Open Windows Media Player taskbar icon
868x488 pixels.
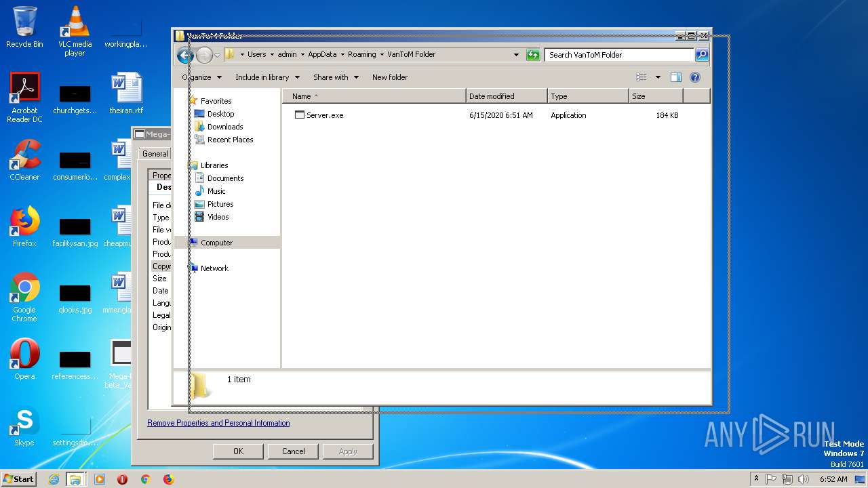100,479
